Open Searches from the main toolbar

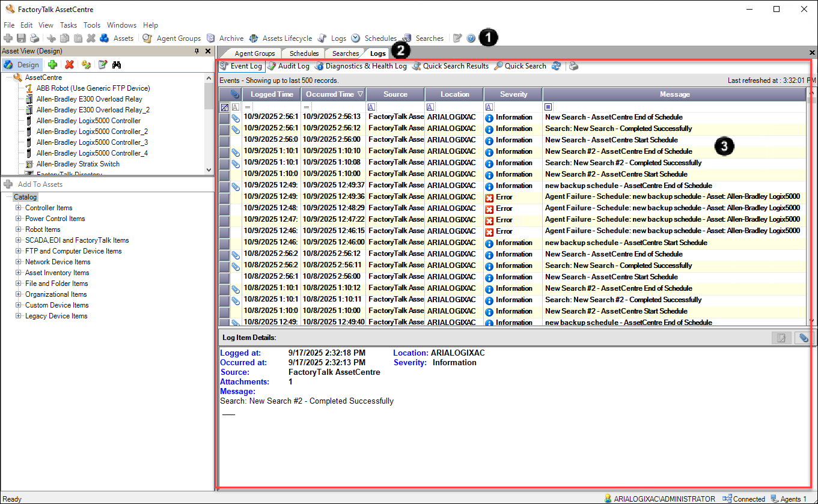[423, 38]
